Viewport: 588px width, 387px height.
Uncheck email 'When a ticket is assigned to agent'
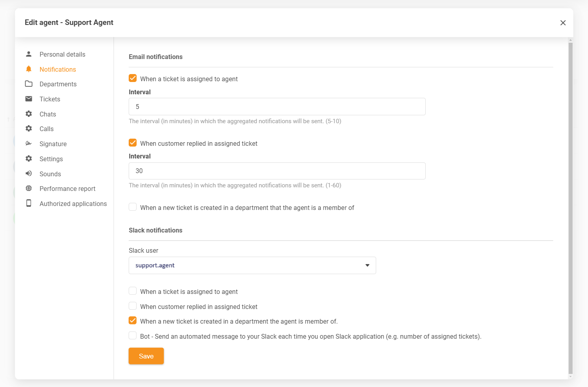click(x=133, y=78)
